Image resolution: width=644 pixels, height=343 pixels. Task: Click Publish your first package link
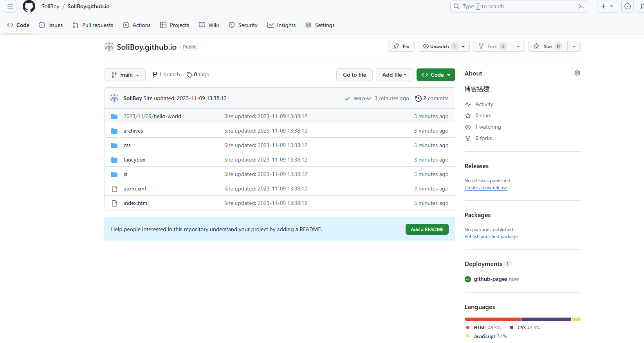491,237
